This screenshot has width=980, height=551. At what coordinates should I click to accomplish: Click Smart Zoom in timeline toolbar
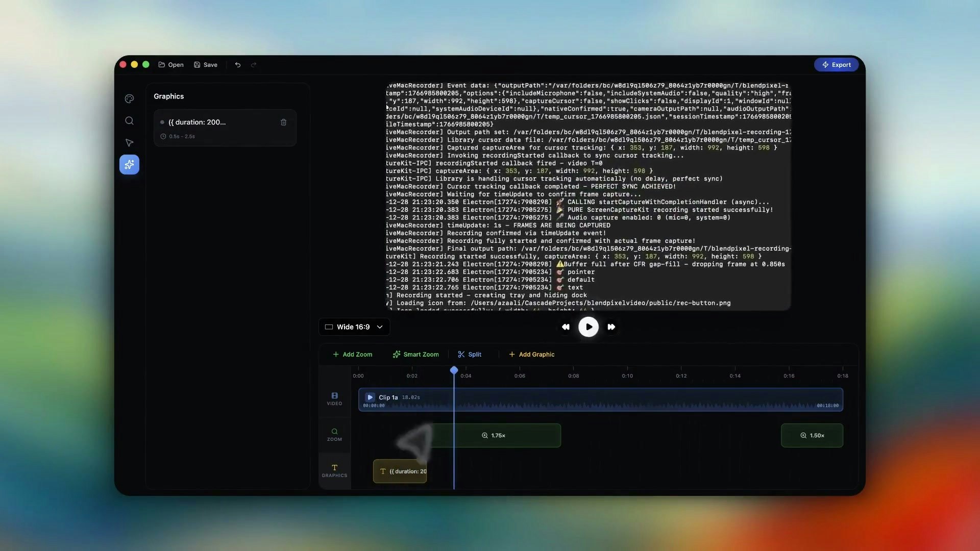point(415,355)
